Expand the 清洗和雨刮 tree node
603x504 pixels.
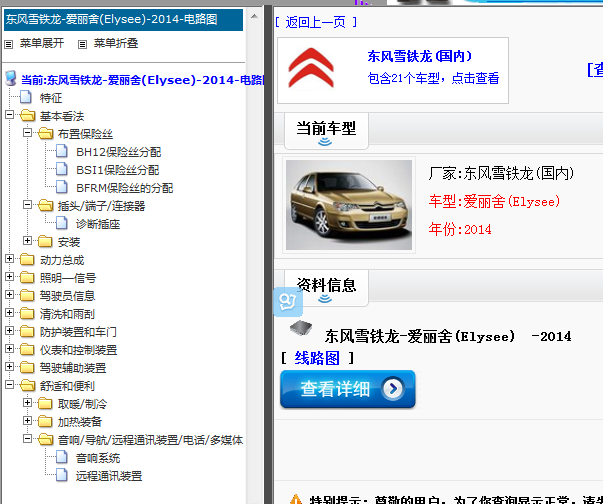point(9,313)
